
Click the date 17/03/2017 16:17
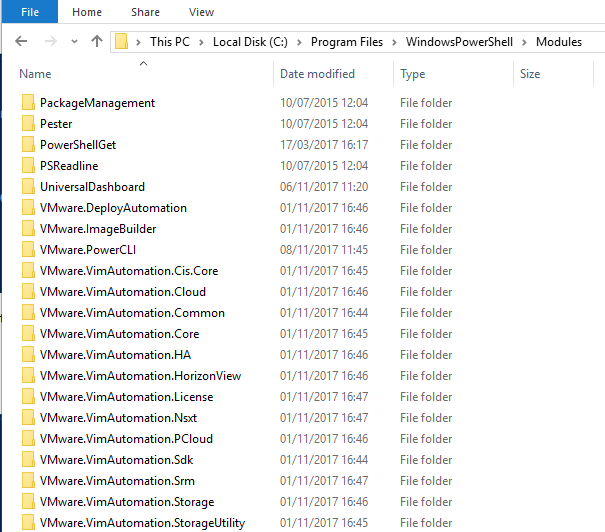tap(324, 145)
